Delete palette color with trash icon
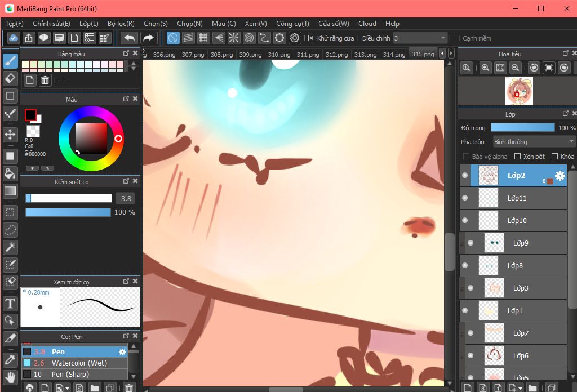The height and width of the screenshot is (392, 577). (45, 80)
